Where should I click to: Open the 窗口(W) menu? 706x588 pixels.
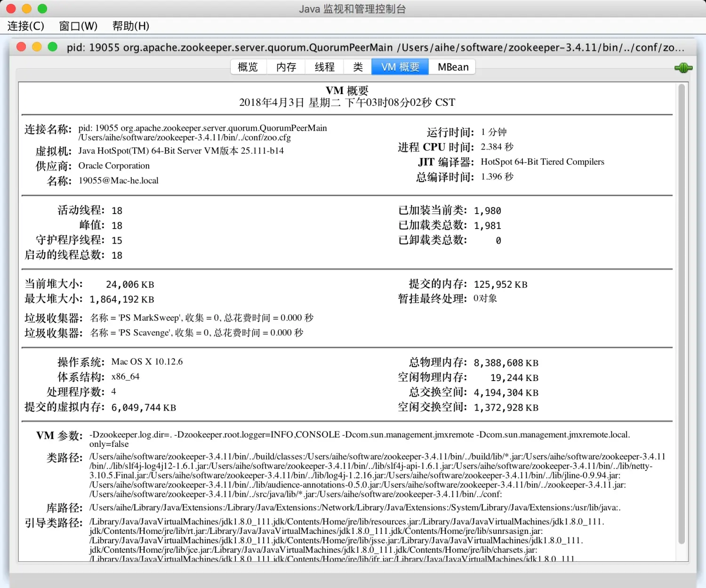pyautogui.click(x=78, y=26)
